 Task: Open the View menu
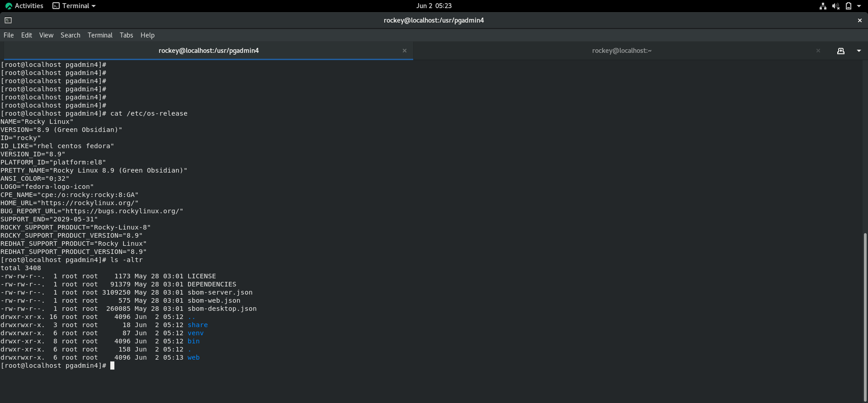coord(46,35)
